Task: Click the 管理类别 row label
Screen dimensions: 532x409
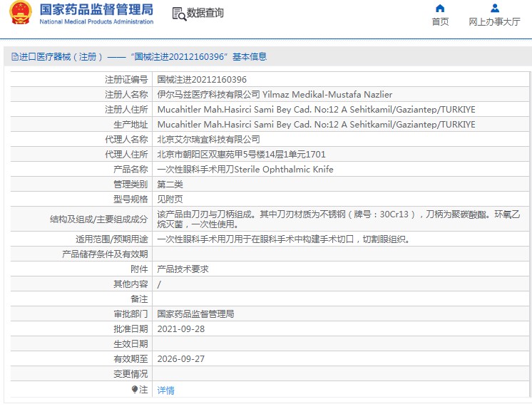Action: pos(131,185)
